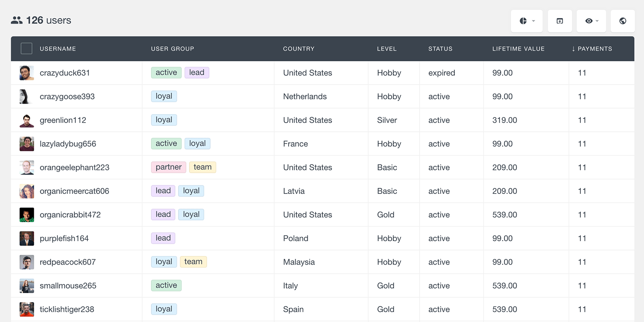This screenshot has width=644, height=322.
Task: Click organicrabbit472 avatar
Action: tap(27, 215)
